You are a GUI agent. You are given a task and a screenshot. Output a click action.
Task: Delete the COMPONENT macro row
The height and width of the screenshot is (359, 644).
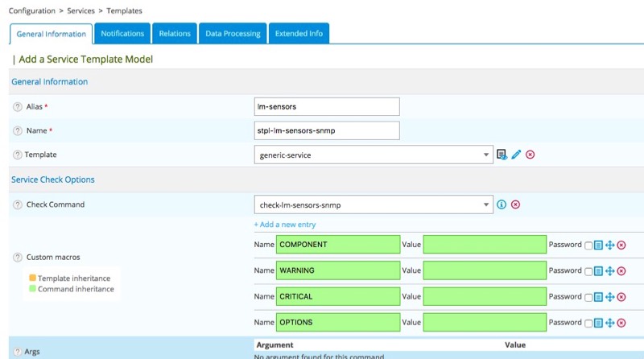(x=621, y=245)
